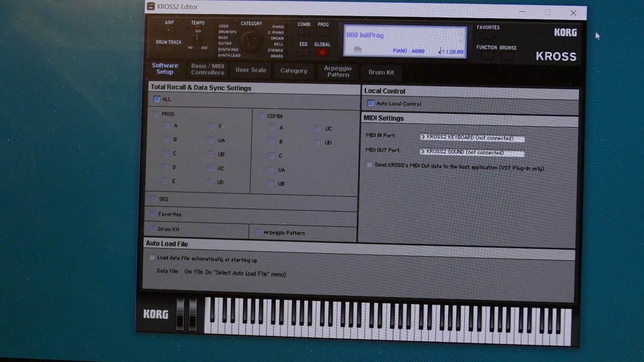Screen dimensions: 644x362
Task: Open the Drum Kit tab
Action: (x=381, y=72)
